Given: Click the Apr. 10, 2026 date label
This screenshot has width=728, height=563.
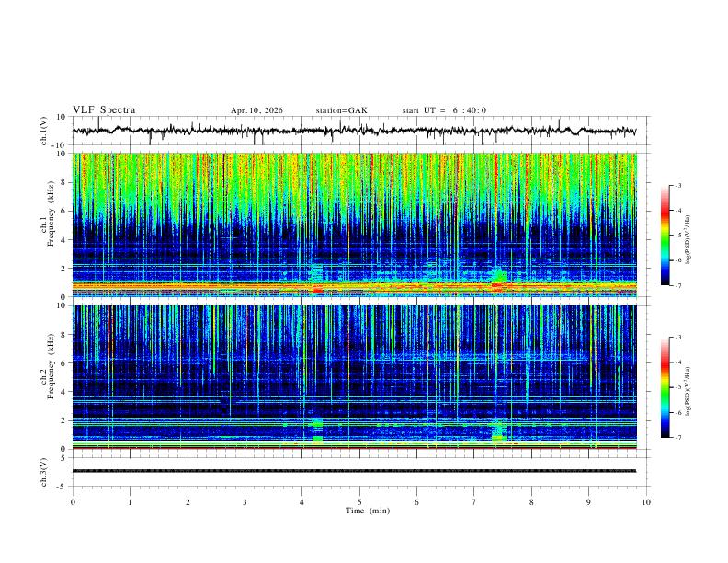Looking at the screenshot, I should (256, 110).
